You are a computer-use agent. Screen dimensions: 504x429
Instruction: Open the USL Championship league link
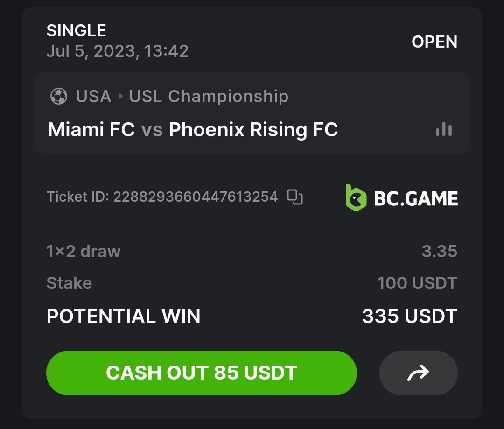(209, 97)
